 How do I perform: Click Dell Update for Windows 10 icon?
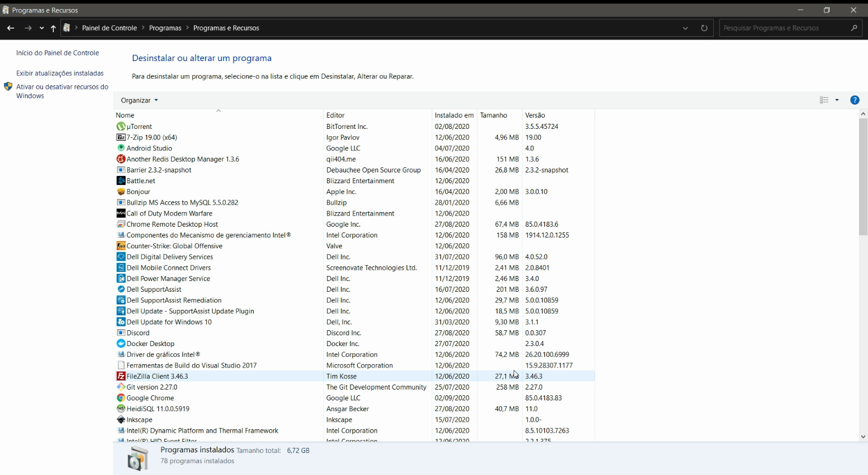pos(120,322)
